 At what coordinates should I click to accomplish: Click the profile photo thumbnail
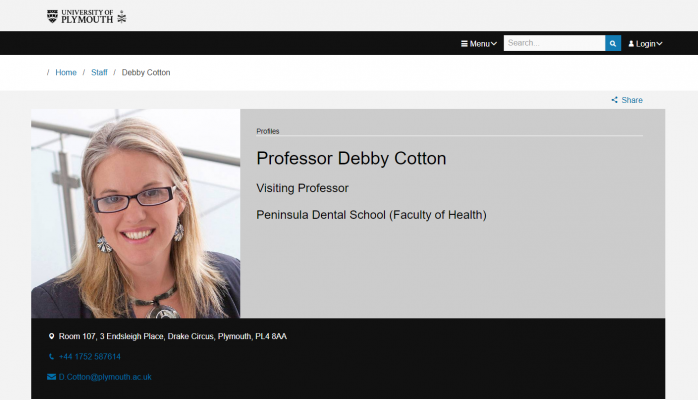(x=136, y=213)
